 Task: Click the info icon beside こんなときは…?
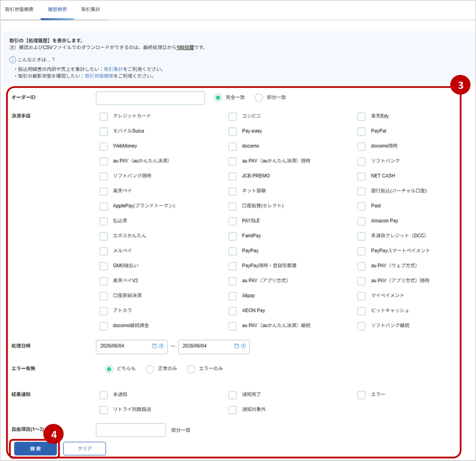tap(12, 60)
